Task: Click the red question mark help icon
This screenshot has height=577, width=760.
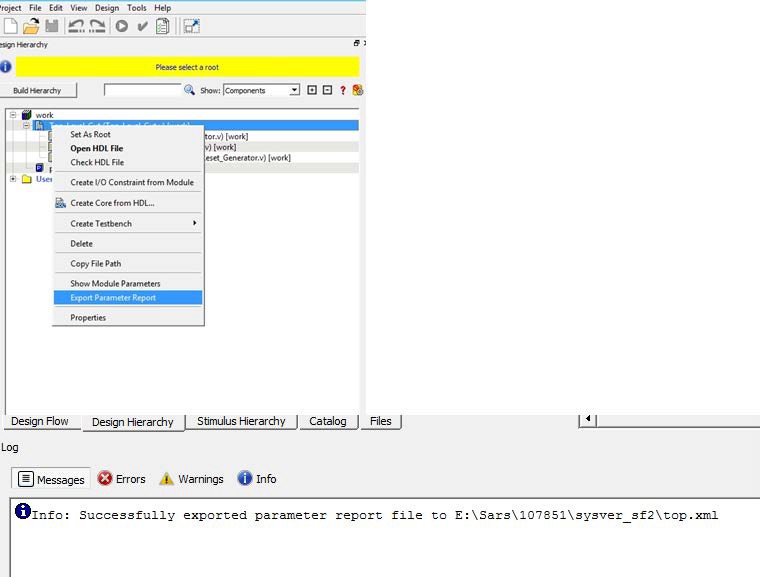Action: click(343, 90)
